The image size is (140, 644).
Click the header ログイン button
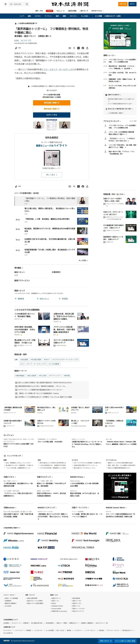click(x=132, y=4)
